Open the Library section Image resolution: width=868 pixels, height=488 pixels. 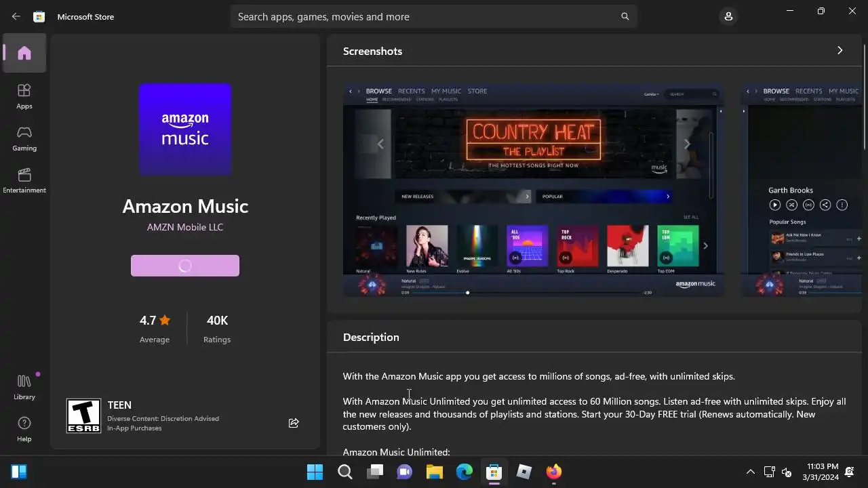(24, 387)
